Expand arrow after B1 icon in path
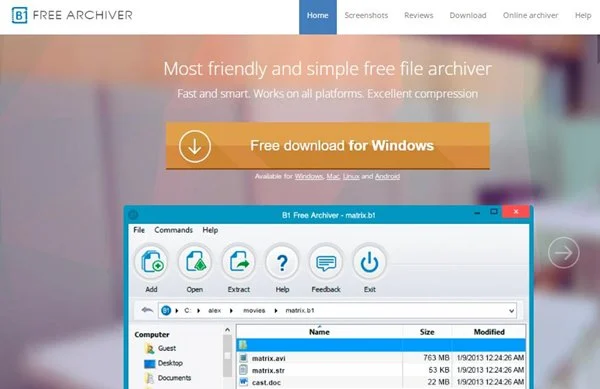Image resolution: width=600 pixels, height=389 pixels. [x=177, y=311]
